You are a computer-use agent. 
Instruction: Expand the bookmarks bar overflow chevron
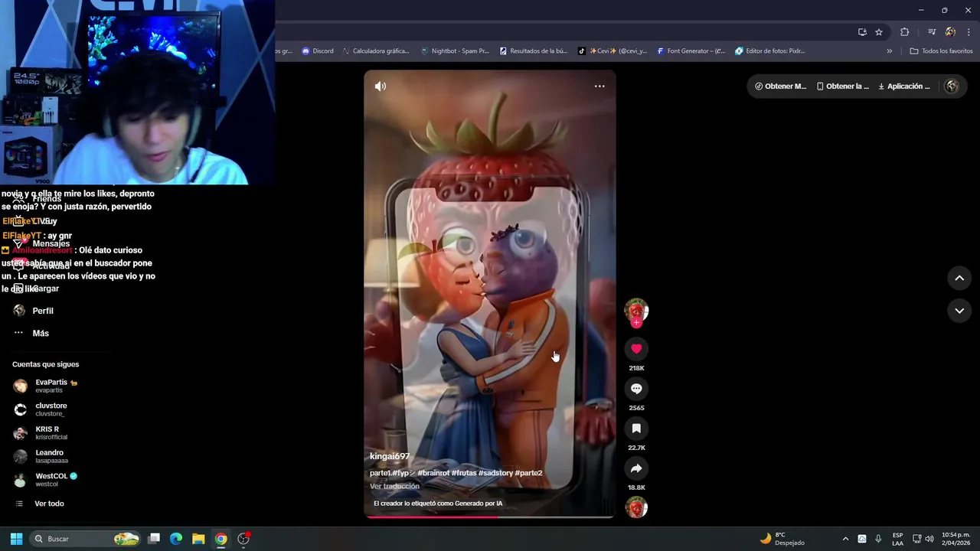coord(889,51)
